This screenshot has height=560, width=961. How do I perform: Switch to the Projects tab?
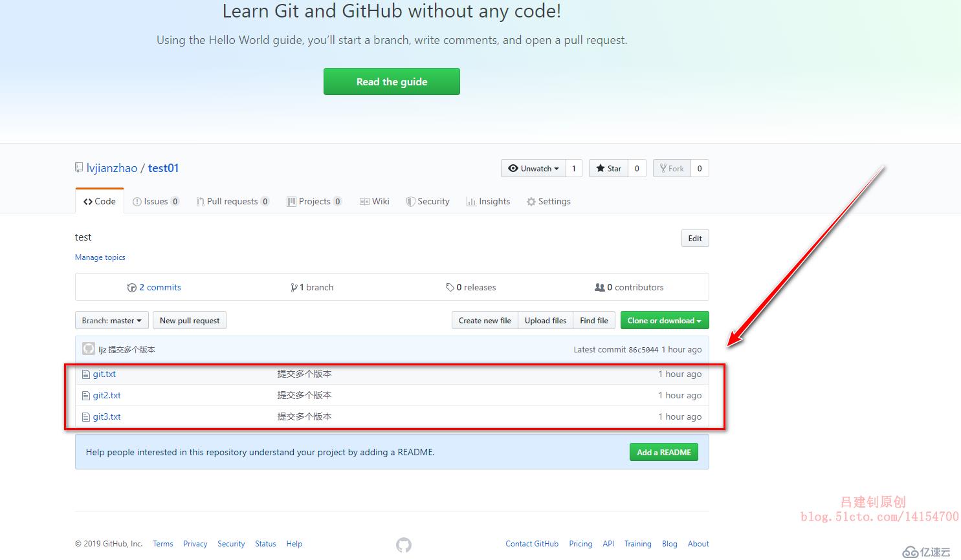click(x=314, y=201)
